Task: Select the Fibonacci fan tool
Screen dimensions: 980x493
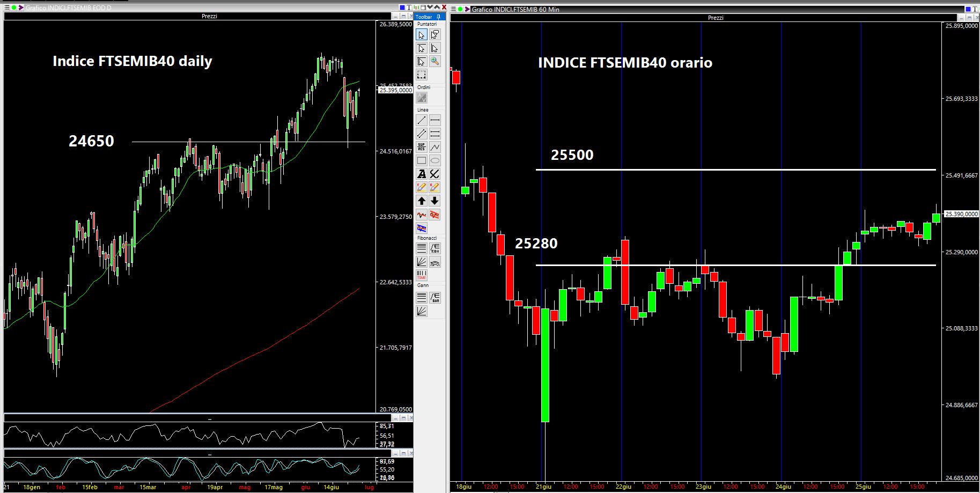Action: [x=422, y=262]
